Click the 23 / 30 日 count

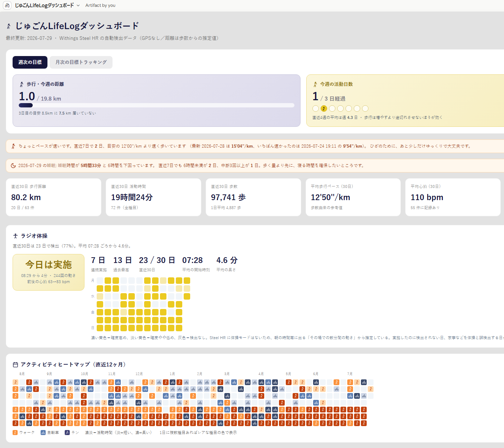(x=157, y=260)
